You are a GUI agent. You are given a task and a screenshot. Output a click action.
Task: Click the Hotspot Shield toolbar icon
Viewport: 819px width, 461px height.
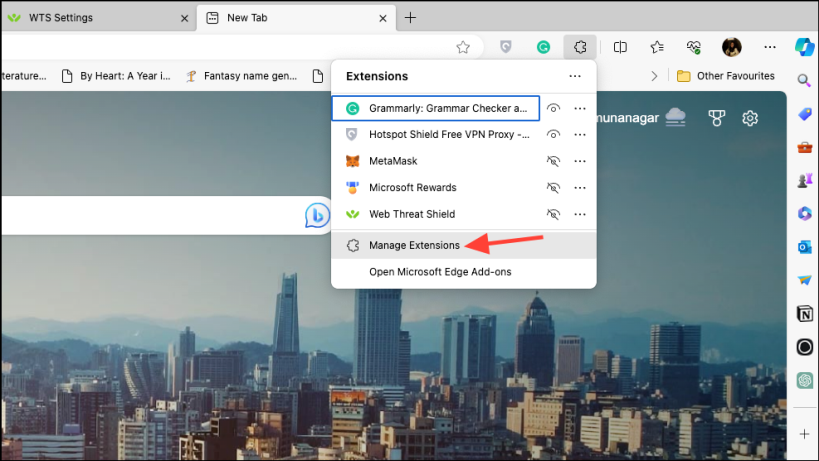click(x=506, y=48)
